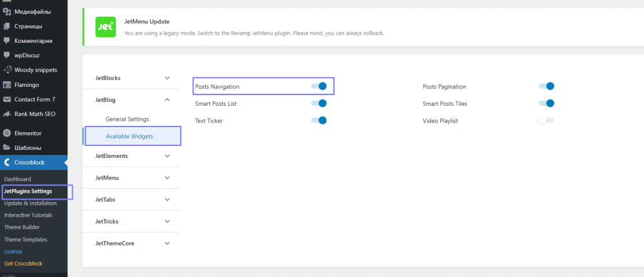
Task: Expand the JetThemeCore section chevron
Action: click(x=167, y=243)
